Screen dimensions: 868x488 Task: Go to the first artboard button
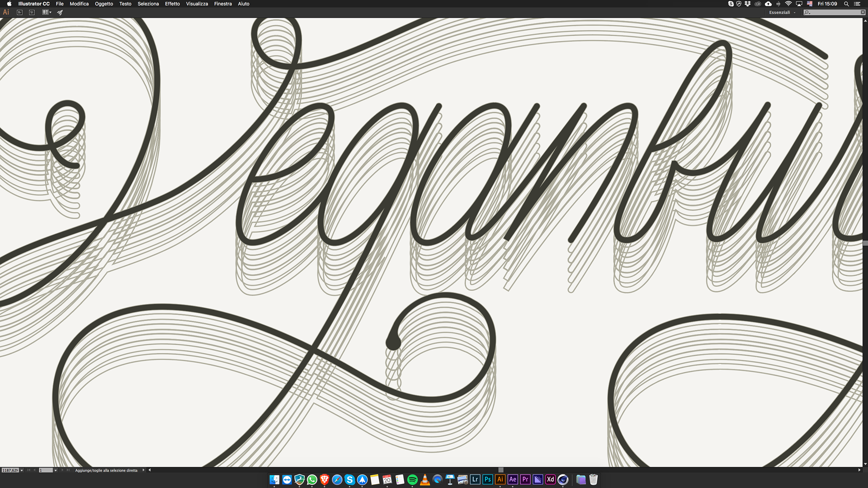tap(28, 470)
